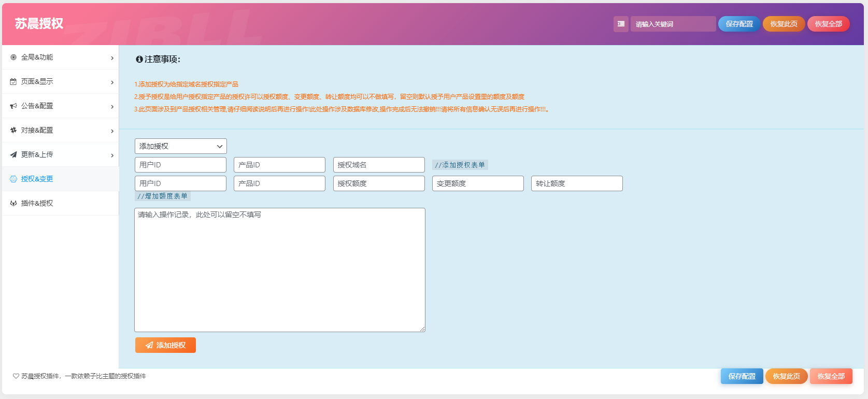Focus 用户ID field in add-authorization row

click(180, 165)
